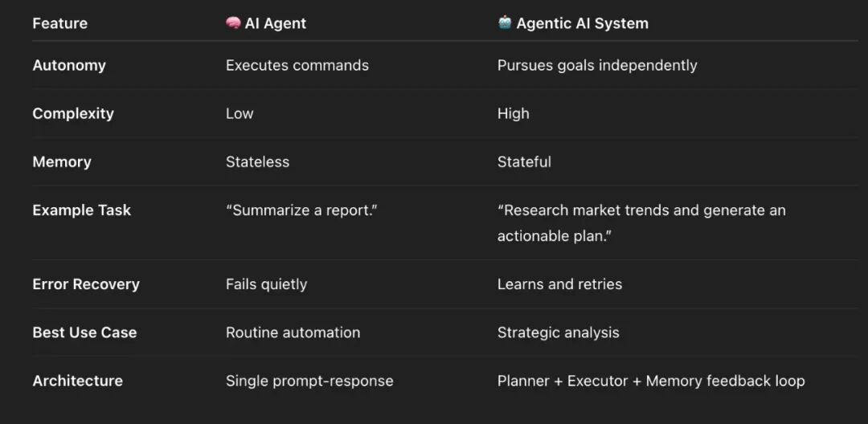868x424 pixels.
Task: Click the Stateful cell in Memory row
Action: point(524,161)
